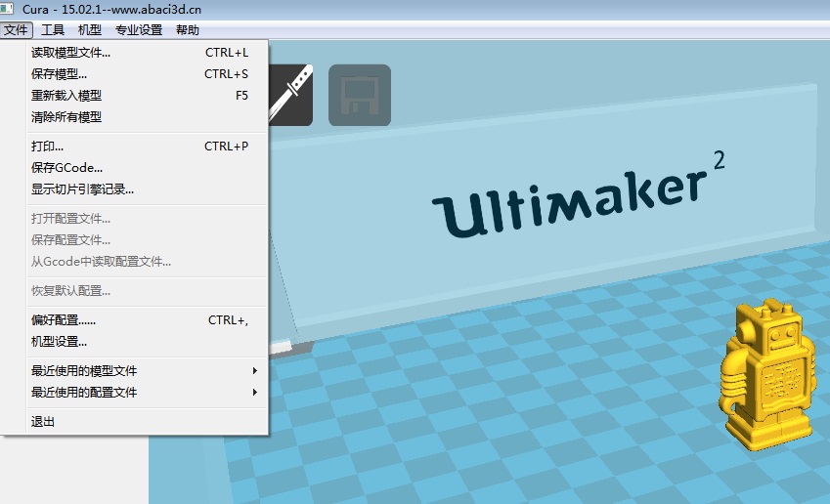Image resolution: width=830 pixels, height=504 pixels.
Task: Expand 最近使用的模型文件 submenu
Action: (x=147, y=371)
